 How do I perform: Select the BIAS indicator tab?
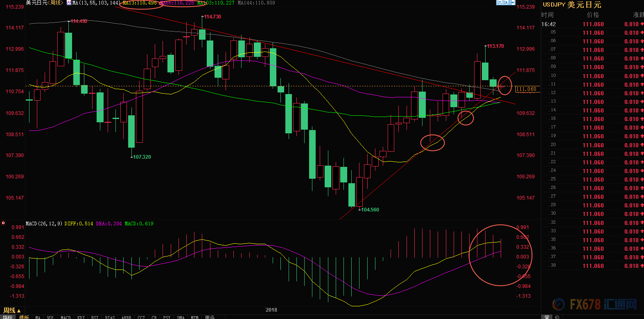pos(110,317)
